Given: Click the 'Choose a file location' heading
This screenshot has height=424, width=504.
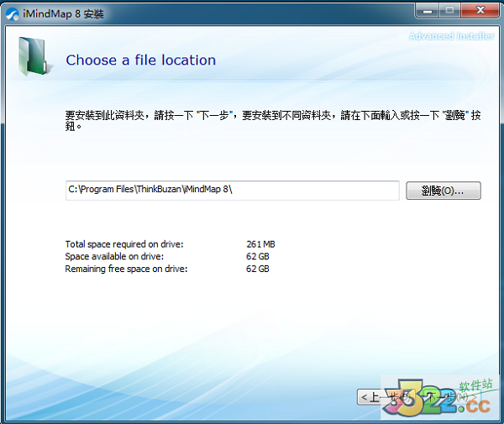Looking at the screenshot, I should [x=141, y=60].
